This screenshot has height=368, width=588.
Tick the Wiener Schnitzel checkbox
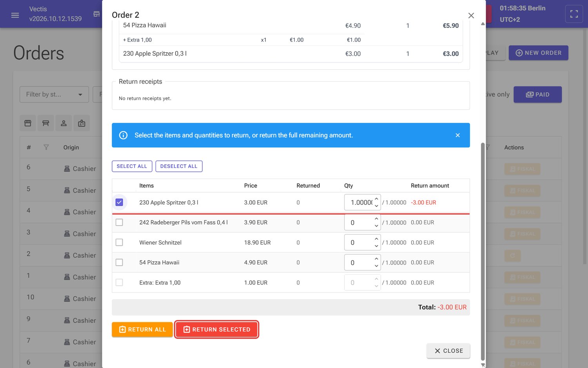[120, 242]
